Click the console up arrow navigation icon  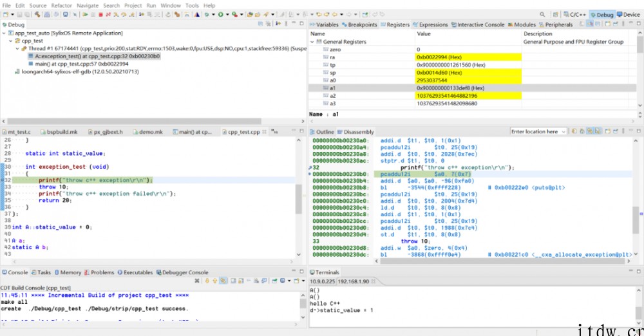(x=214, y=281)
